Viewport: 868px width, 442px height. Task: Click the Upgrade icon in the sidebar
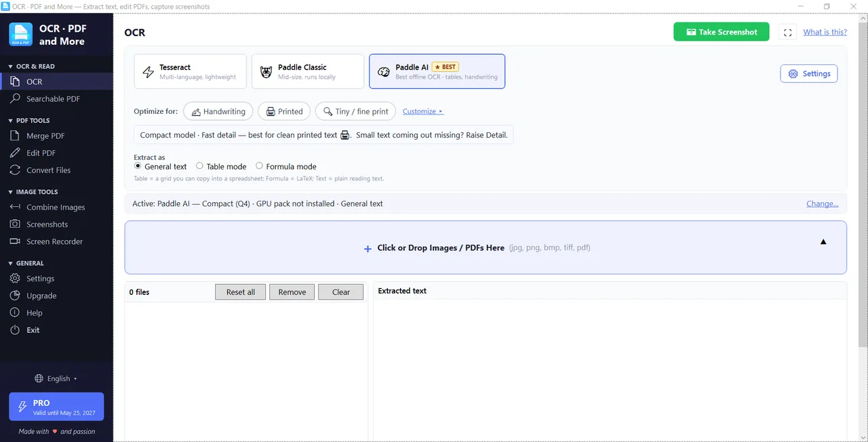pos(16,296)
